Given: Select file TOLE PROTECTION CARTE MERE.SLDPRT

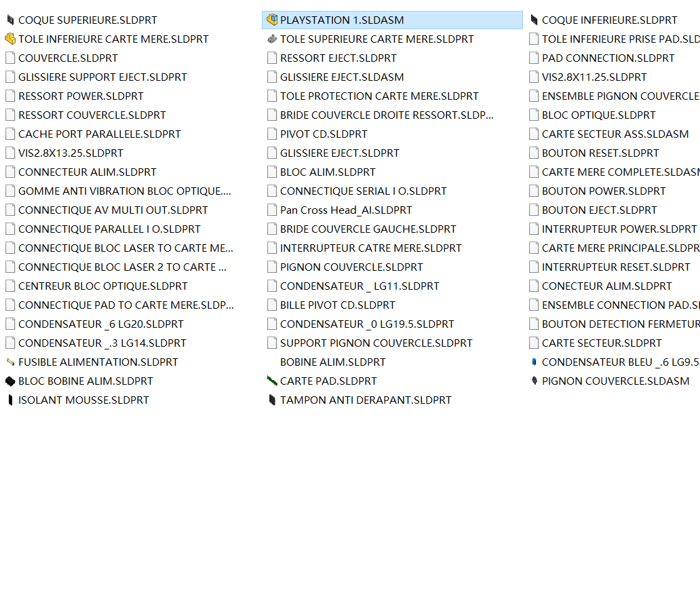Looking at the screenshot, I should 379,96.
